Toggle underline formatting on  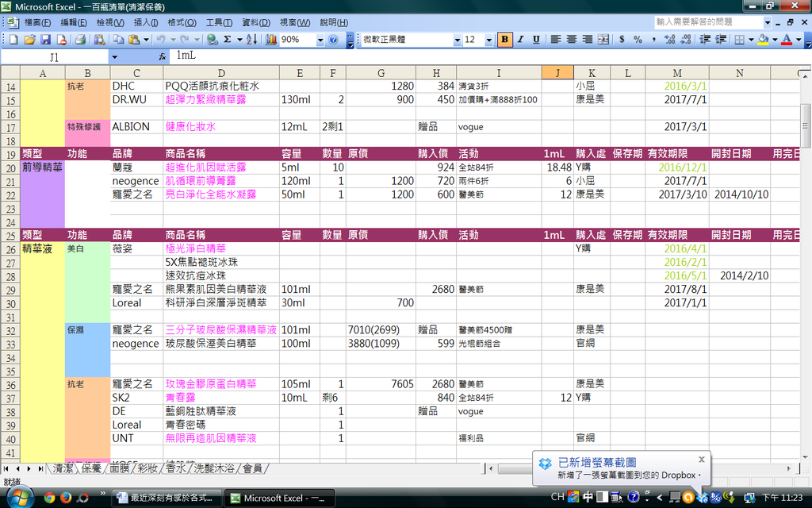pos(537,40)
